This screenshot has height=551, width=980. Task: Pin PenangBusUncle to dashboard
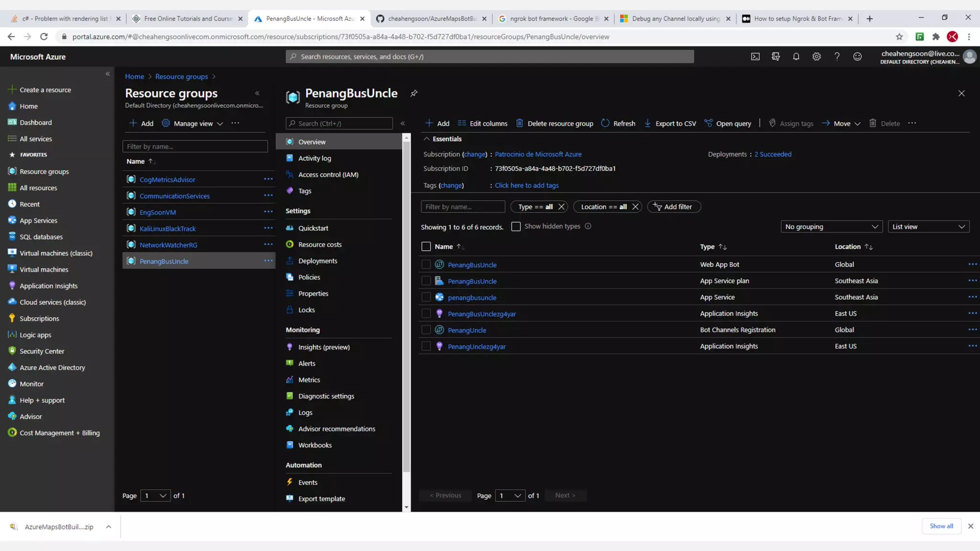(414, 93)
